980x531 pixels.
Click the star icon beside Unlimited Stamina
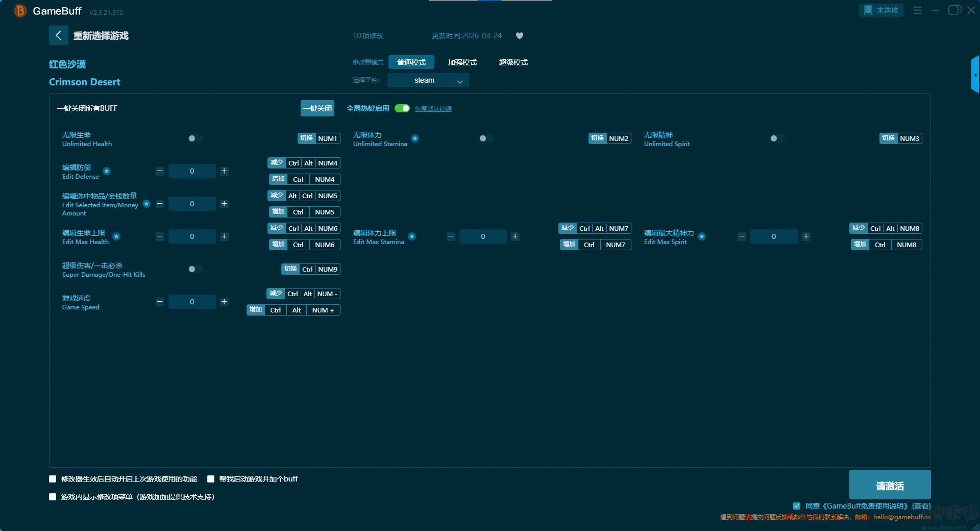(415, 138)
